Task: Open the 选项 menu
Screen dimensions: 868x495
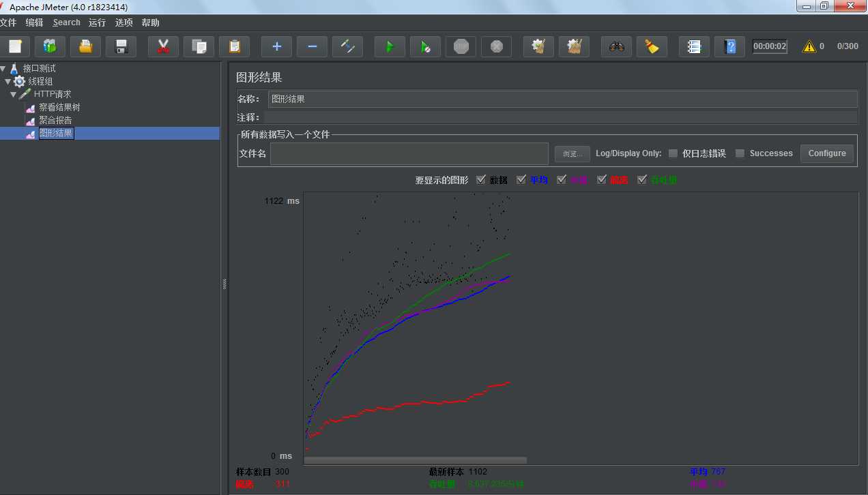Action: pos(124,22)
